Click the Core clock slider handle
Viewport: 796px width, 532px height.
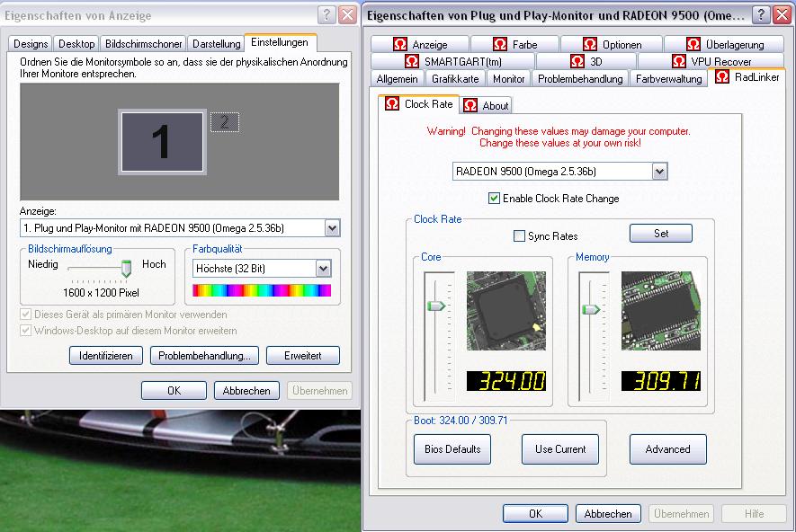[436, 306]
